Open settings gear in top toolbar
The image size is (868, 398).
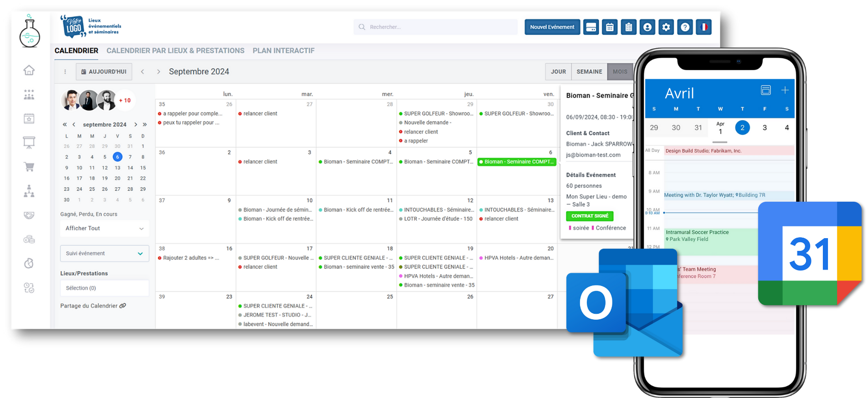(x=666, y=27)
